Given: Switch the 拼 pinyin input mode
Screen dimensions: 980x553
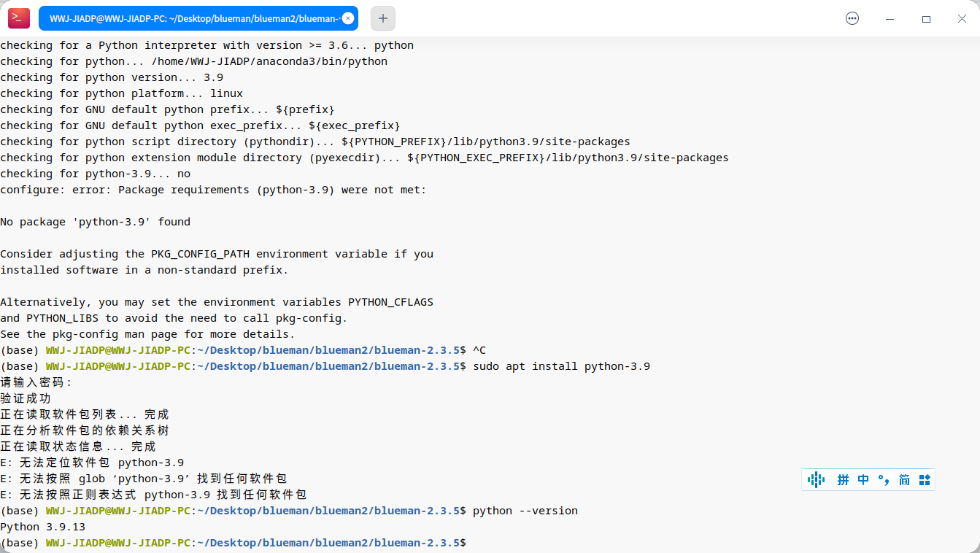Looking at the screenshot, I should 843,479.
